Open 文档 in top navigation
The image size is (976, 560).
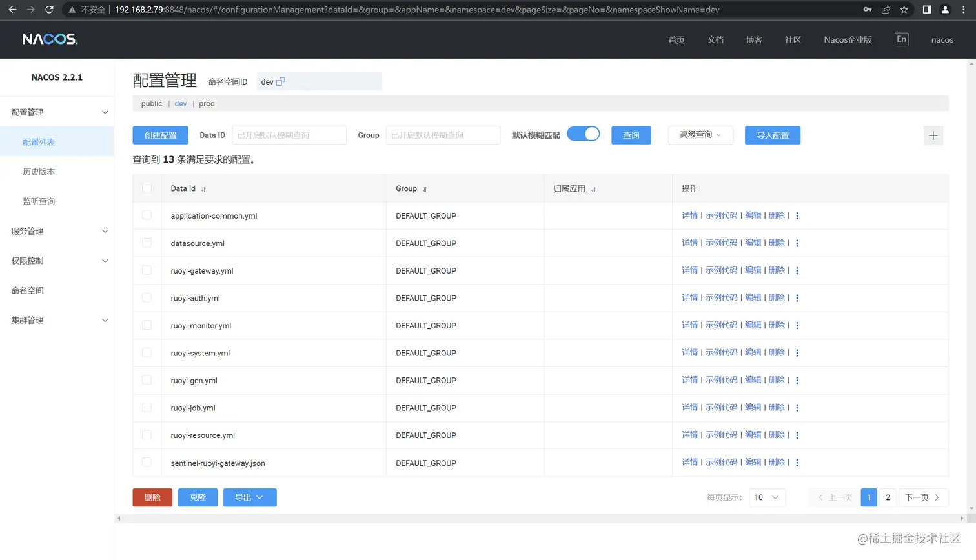(715, 40)
